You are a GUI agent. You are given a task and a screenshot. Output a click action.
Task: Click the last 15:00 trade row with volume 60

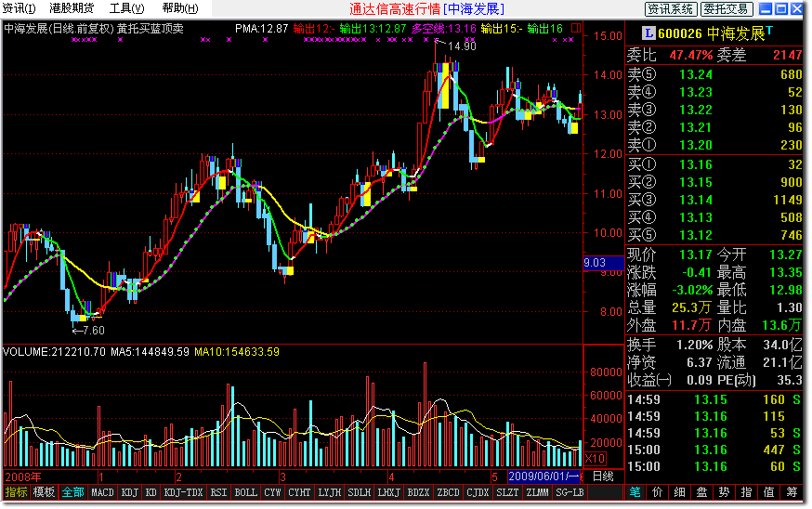714,466
